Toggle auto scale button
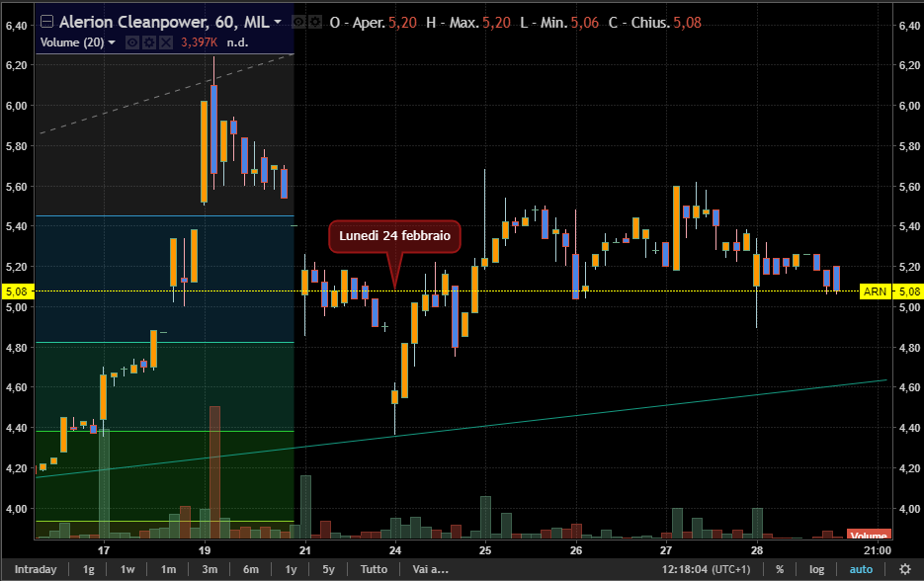Screen dimensions: 924x581 (x=861, y=569)
